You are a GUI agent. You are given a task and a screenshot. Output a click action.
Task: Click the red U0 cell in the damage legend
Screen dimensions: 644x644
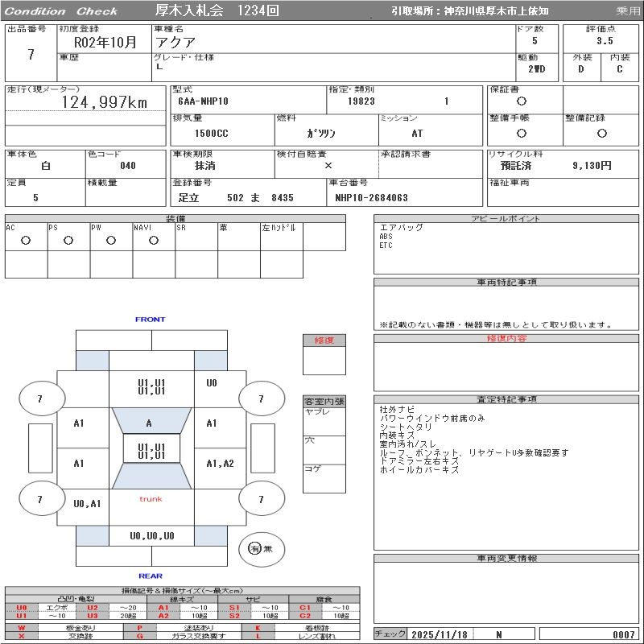coord(22,608)
